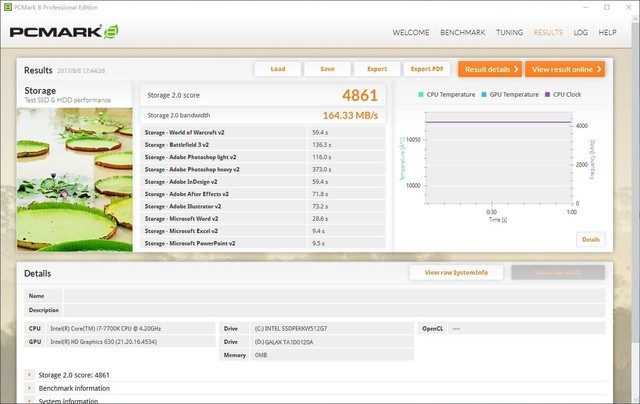Expand the System information section

point(30,400)
